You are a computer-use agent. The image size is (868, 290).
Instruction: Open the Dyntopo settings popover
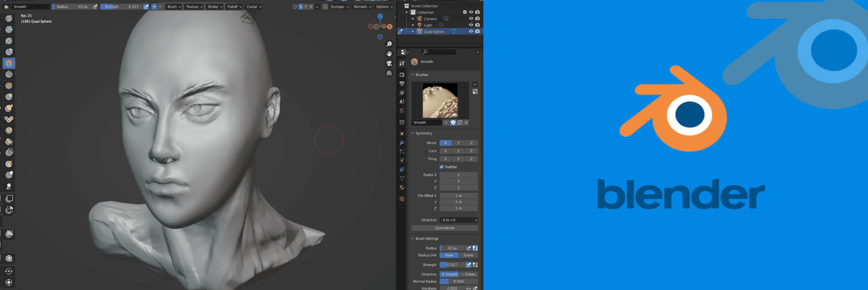pos(339,7)
